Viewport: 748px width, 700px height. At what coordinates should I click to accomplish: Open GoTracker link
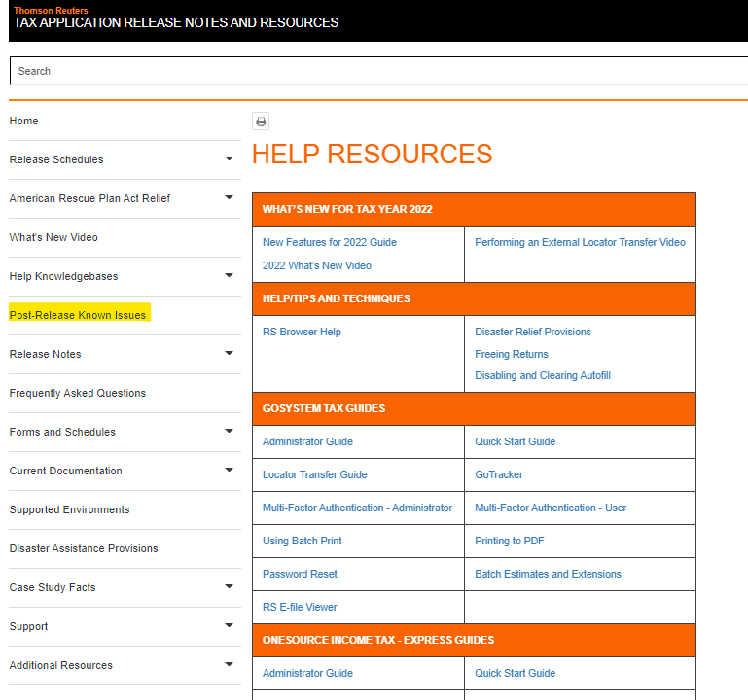click(x=499, y=475)
